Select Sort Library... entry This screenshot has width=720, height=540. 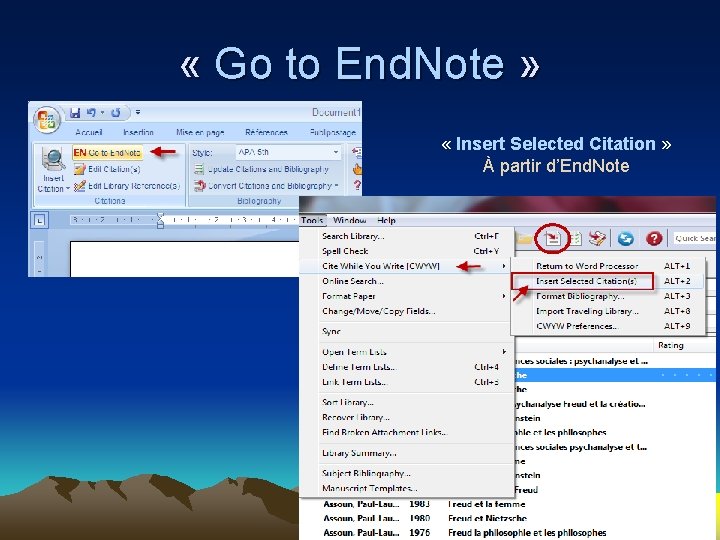point(407,403)
